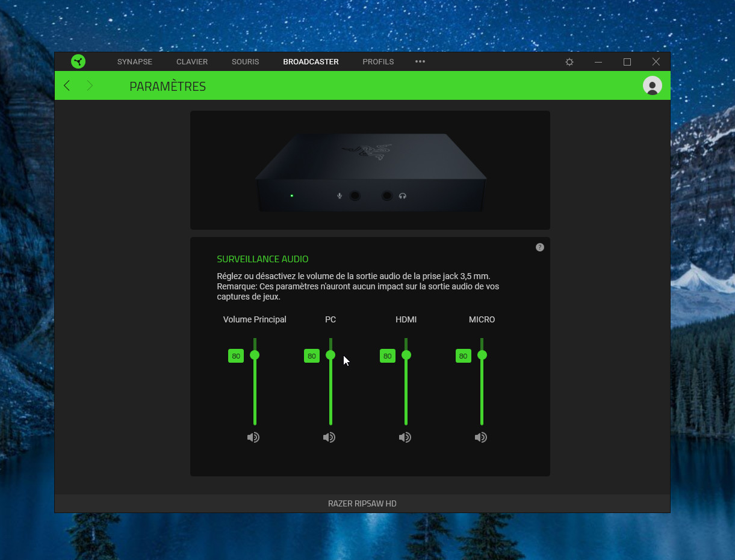This screenshot has height=560, width=735.
Task: Click the SURVEILLANCE AUDIO heading
Action: [262, 259]
